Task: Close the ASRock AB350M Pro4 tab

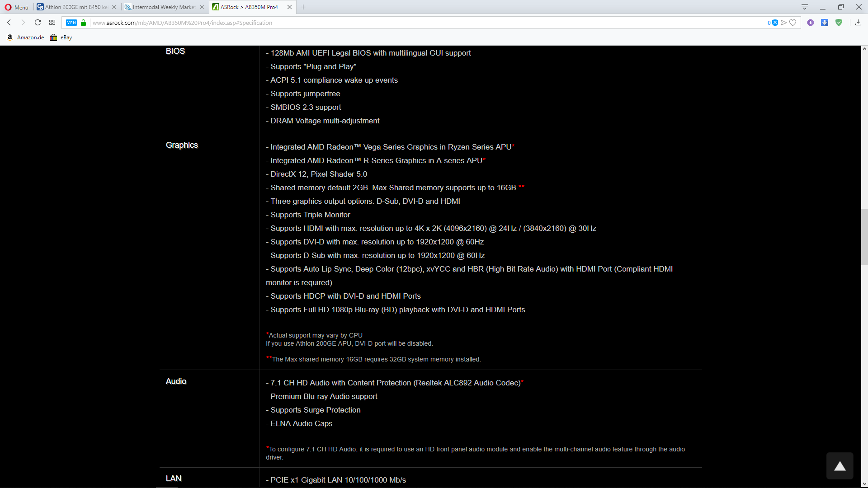Action: 289,7
